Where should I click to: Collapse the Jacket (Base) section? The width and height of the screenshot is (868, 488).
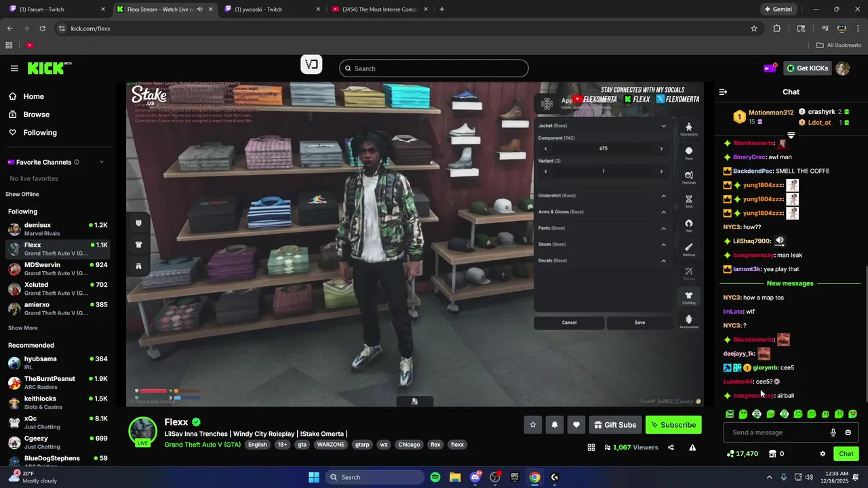(664, 125)
